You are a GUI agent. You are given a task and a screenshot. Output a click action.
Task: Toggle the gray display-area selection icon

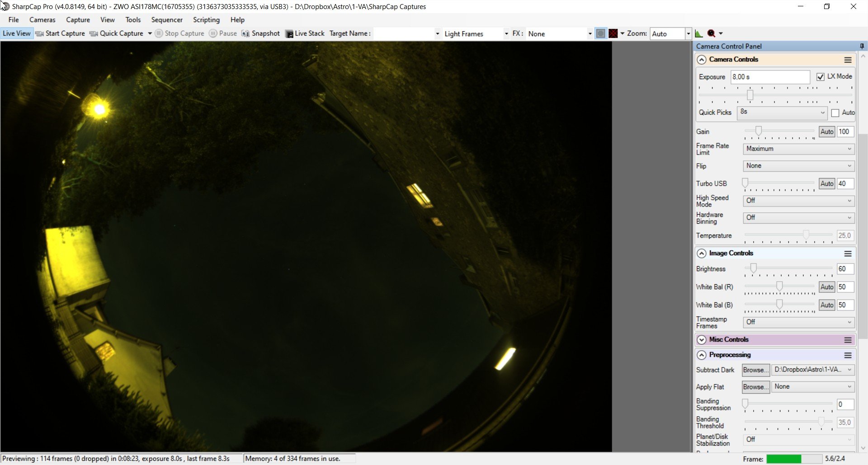(600, 33)
